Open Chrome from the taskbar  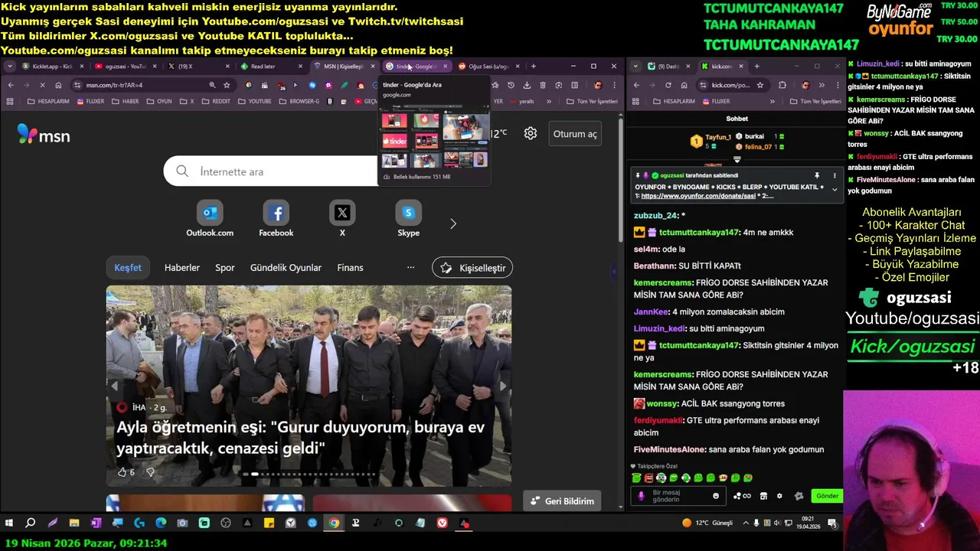[x=334, y=523]
